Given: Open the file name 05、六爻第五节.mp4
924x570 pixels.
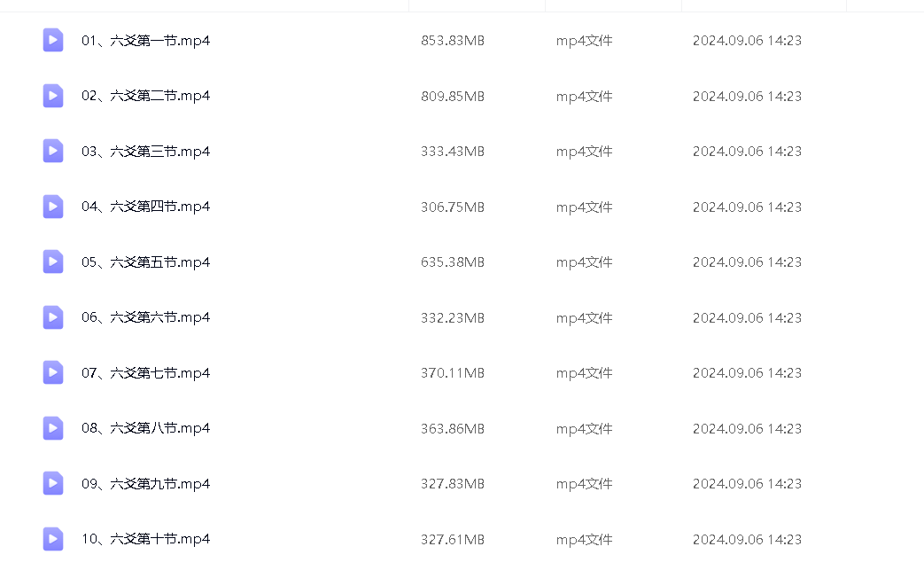Looking at the screenshot, I should pyautogui.click(x=145, y=262).
